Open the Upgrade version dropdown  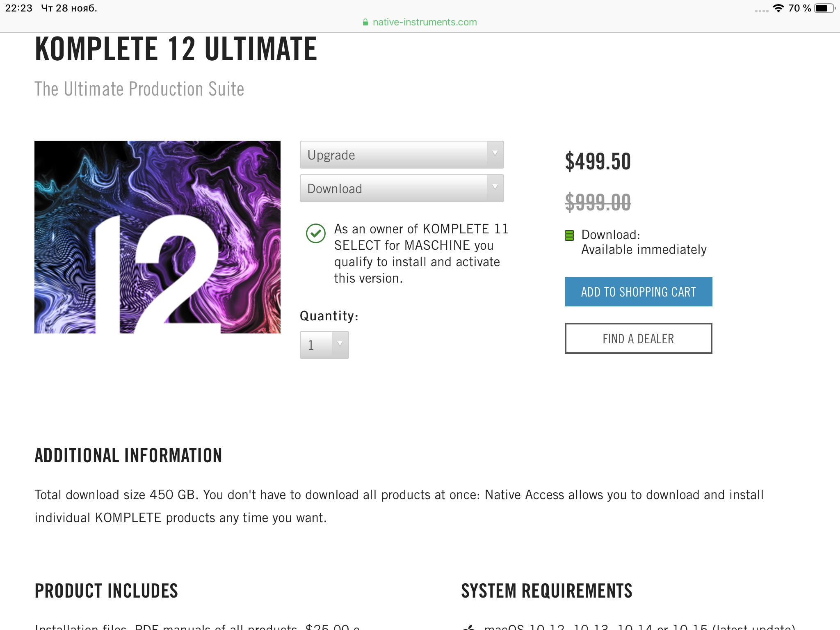[402, 155]
